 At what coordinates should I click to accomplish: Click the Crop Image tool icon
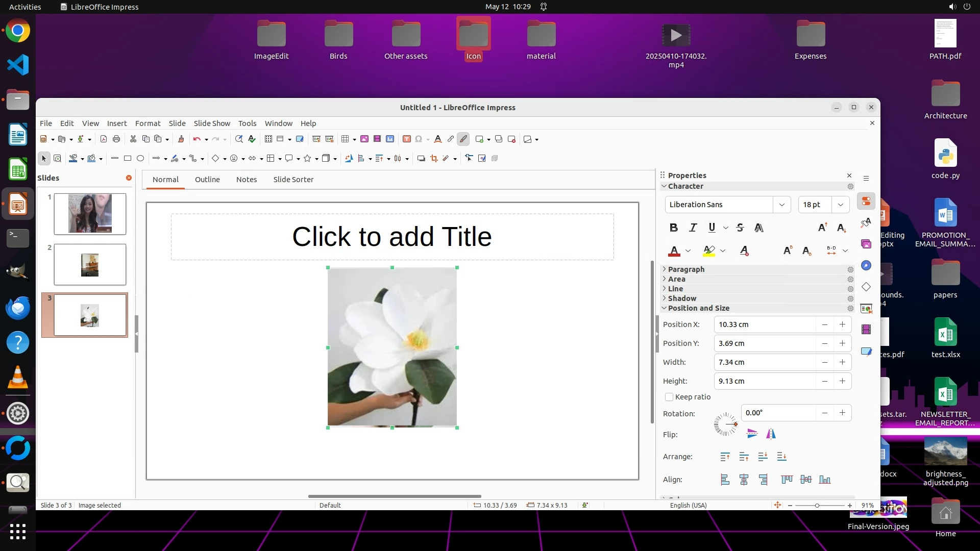(x=434, y=159)
